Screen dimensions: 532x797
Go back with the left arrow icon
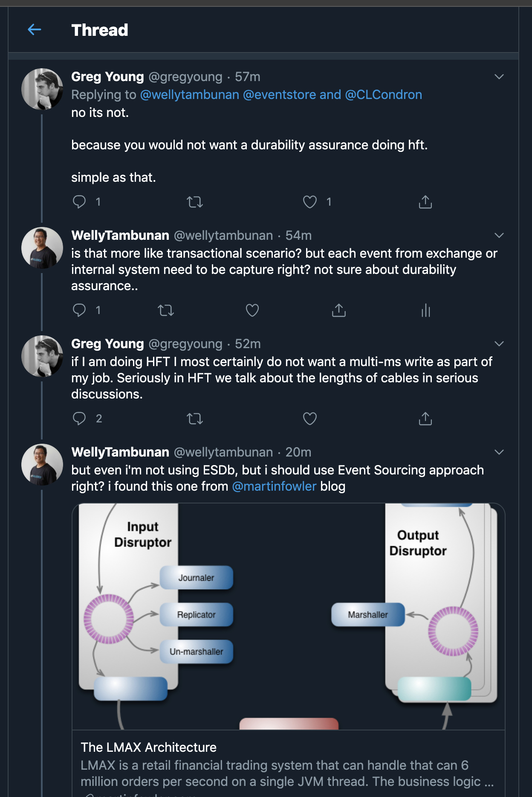point(34,29)
